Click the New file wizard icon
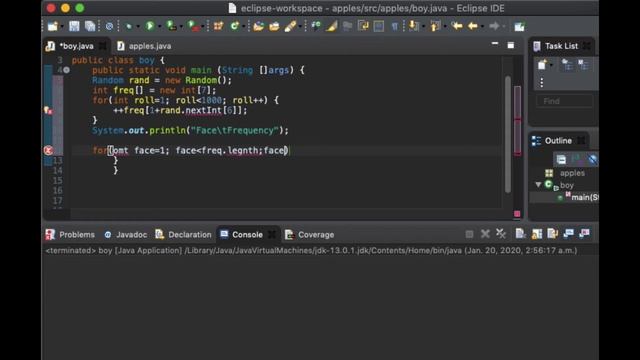Viewport: 640px width, 360px height. (x=53, y=27)
